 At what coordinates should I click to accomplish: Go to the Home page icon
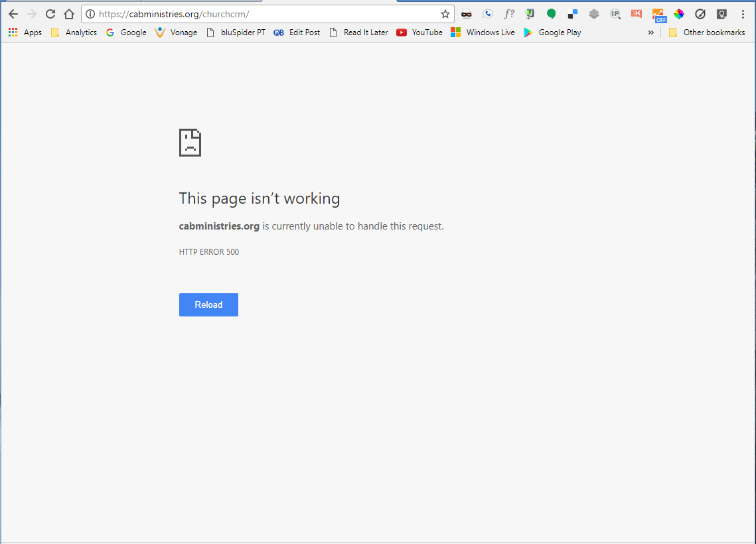[x=69, y=14]
